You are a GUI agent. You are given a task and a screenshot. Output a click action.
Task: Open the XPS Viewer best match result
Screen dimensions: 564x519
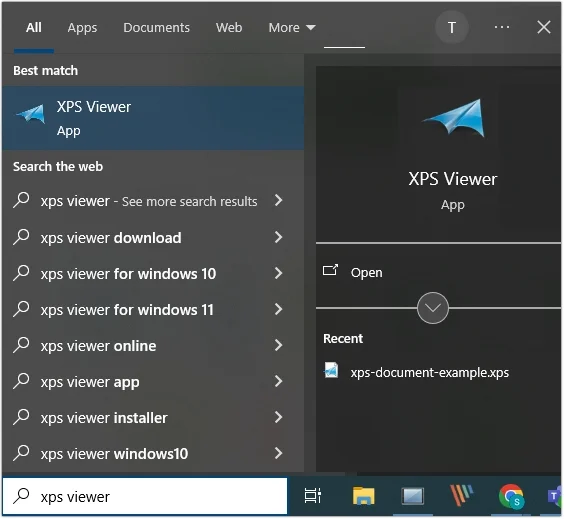pyautogui.click(x=153, y=118)
